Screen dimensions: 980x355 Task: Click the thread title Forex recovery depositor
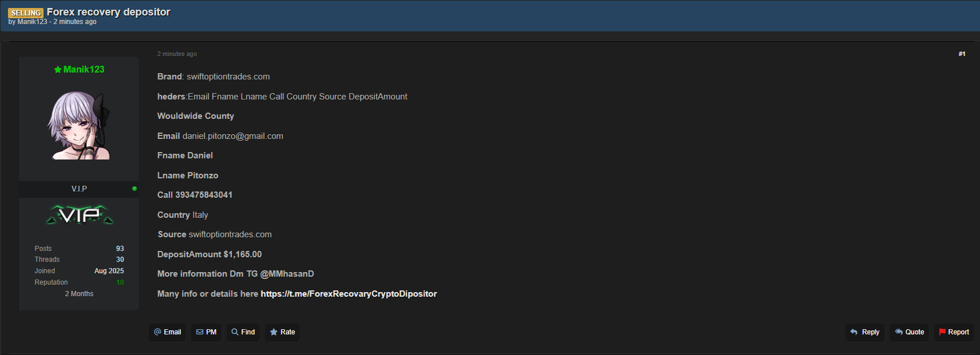(108, 12)
